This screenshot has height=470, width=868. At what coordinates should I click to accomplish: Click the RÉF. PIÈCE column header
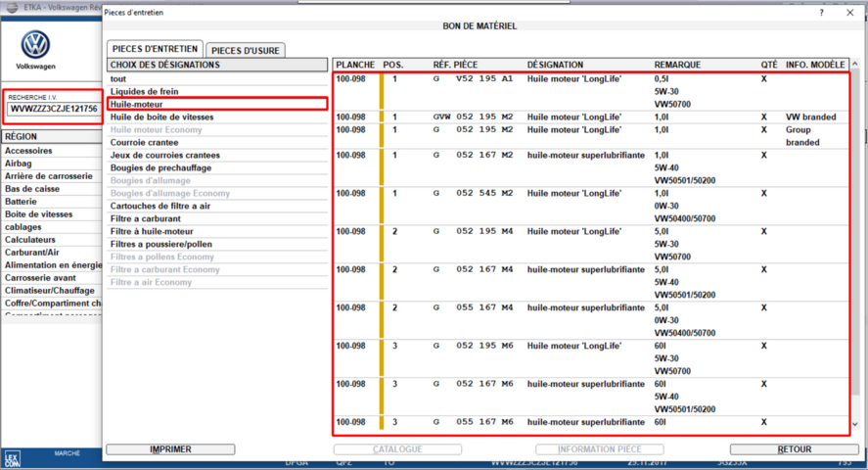[x=455, y=65]
